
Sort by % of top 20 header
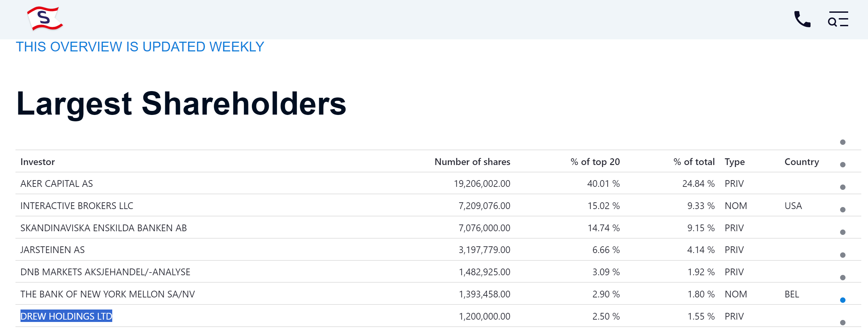(x=595, y=162)
